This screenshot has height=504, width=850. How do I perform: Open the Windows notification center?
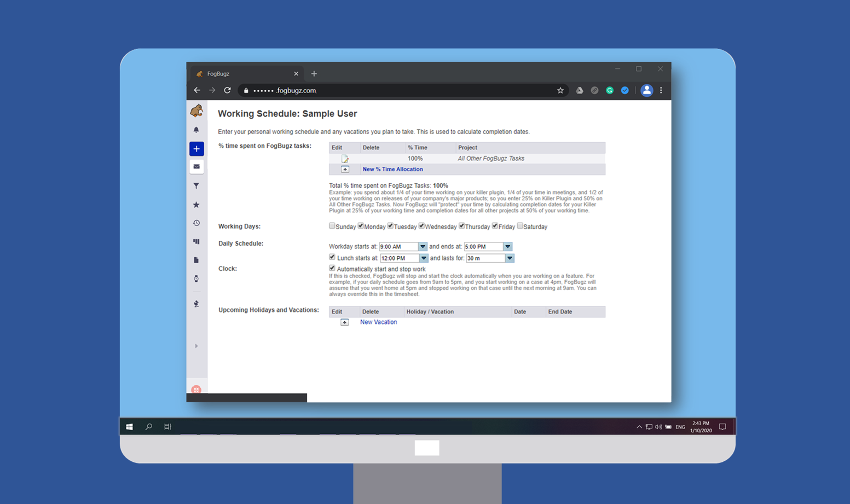722,427
